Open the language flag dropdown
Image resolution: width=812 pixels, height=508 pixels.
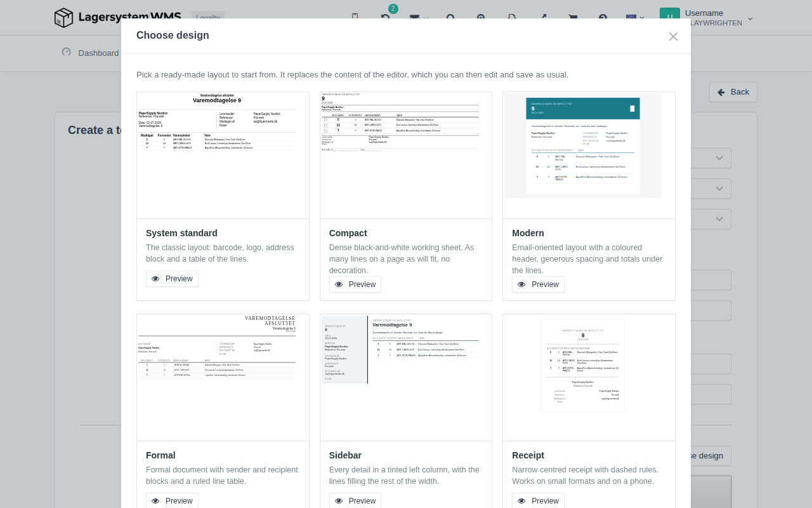[635, 17]
